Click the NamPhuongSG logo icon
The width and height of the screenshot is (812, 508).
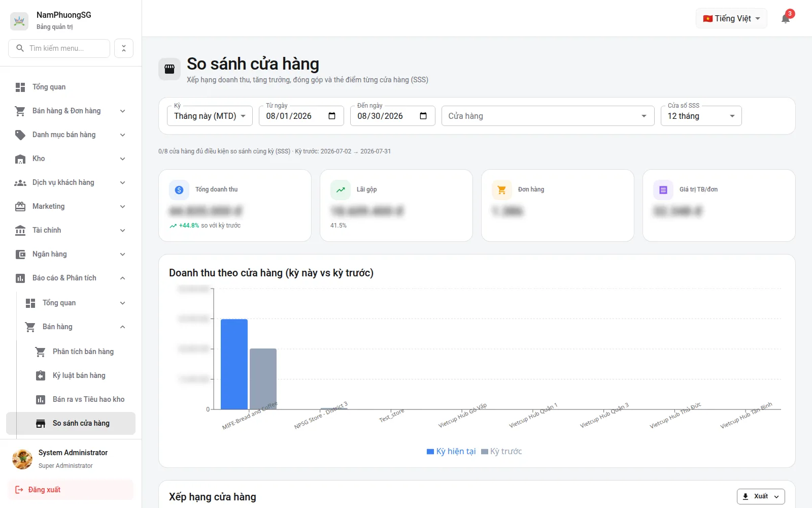click(x=19, y=21)
